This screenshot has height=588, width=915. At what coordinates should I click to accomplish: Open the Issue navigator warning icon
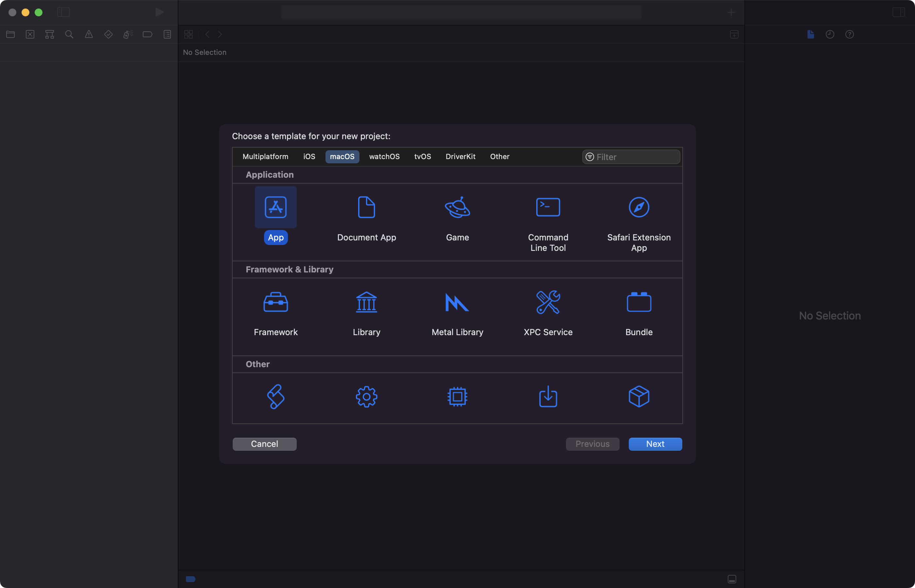pos(89,34)
